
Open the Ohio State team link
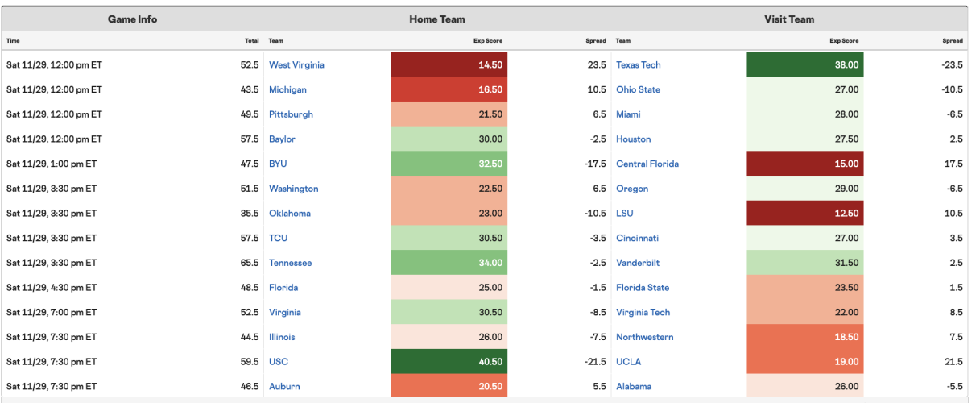click(638, 89)
